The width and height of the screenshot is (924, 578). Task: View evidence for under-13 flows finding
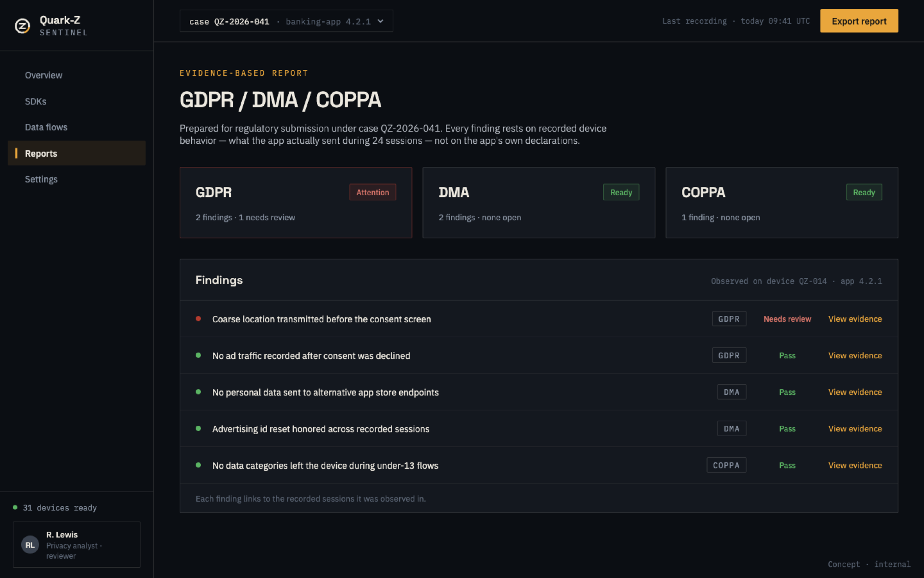pos(855,465)
